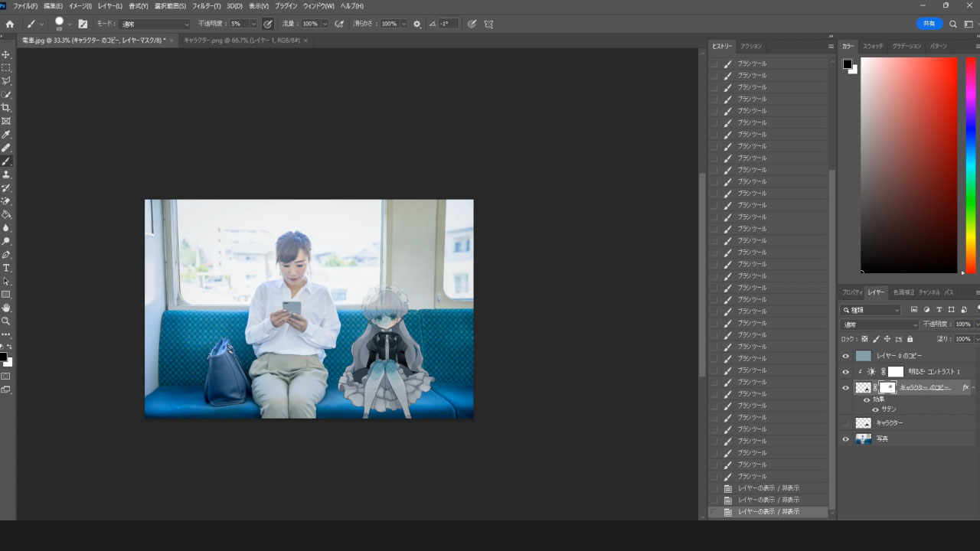
Task: Open the 不透明度 opacity slider dropdown in options bar
Action: coord(253,24)
